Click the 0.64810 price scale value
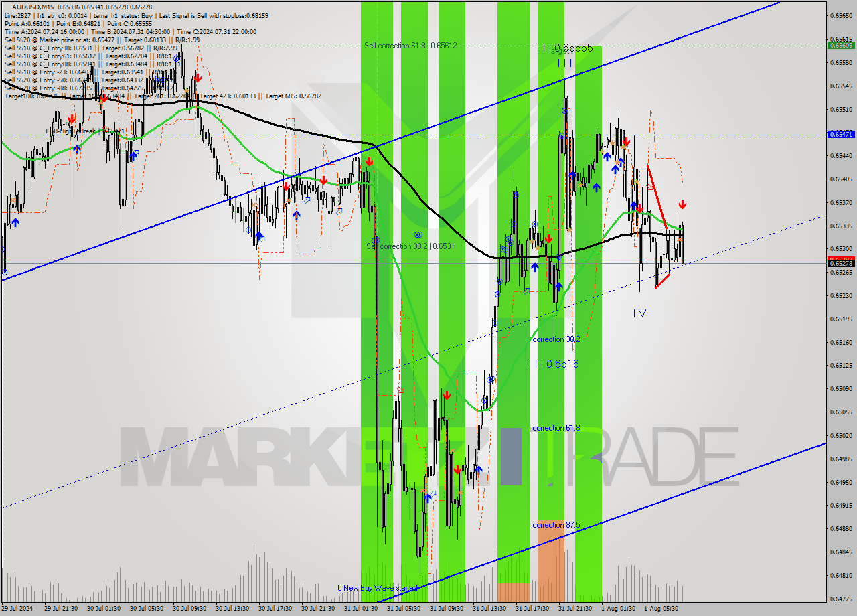 point(840,575)
